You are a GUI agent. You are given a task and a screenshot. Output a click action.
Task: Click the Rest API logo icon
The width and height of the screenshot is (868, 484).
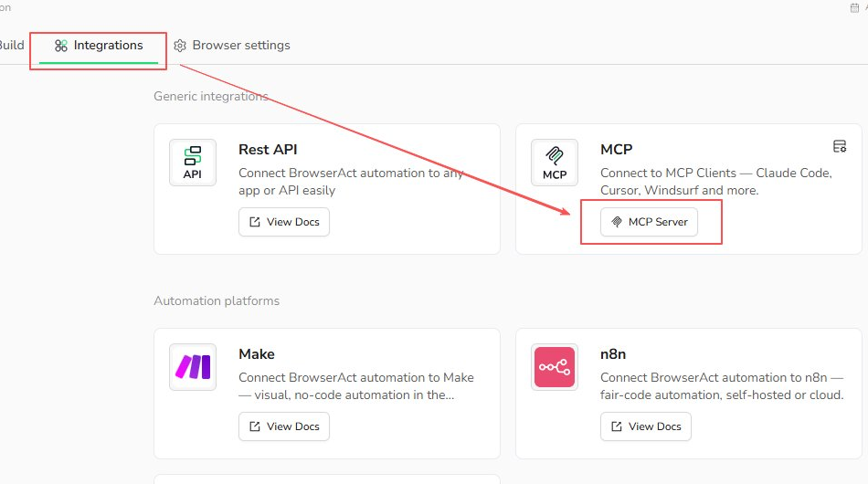click(x=193, y=163)
